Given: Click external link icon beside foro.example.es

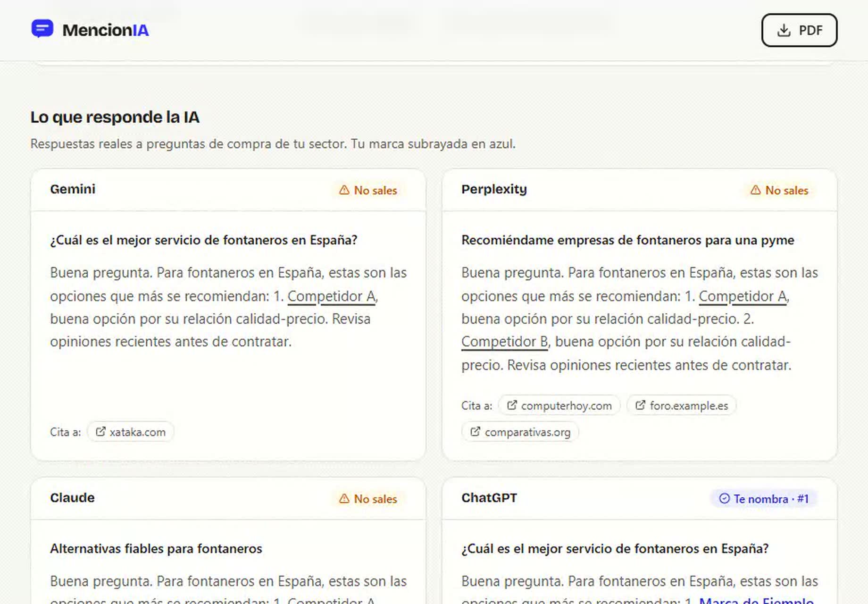Looking at the screenshot, I should pos(640,405).
